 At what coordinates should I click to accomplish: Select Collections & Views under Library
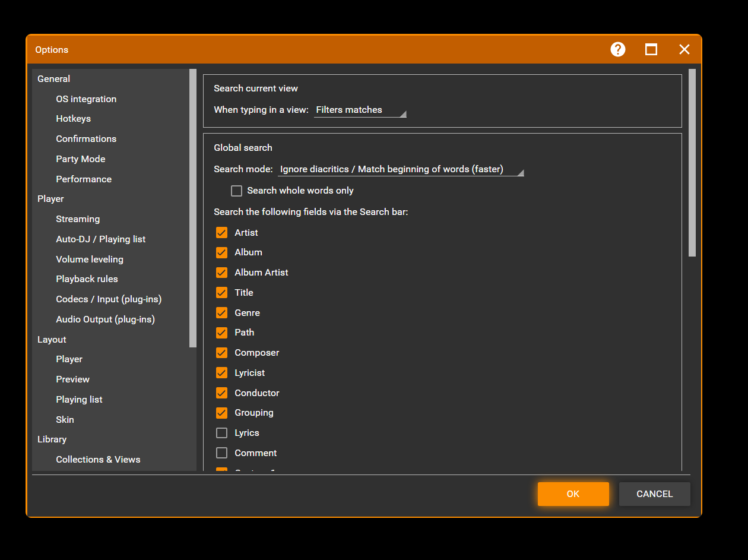98,460
